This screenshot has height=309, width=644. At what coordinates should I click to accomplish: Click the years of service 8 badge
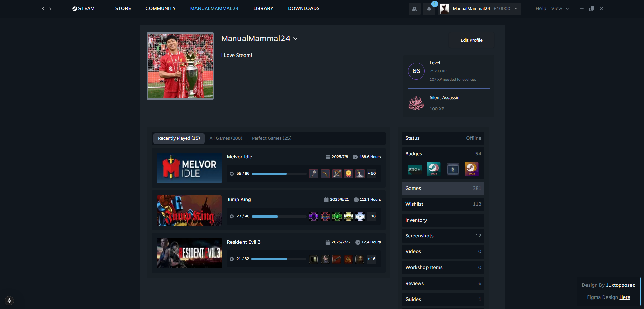[x=453, y=169]
